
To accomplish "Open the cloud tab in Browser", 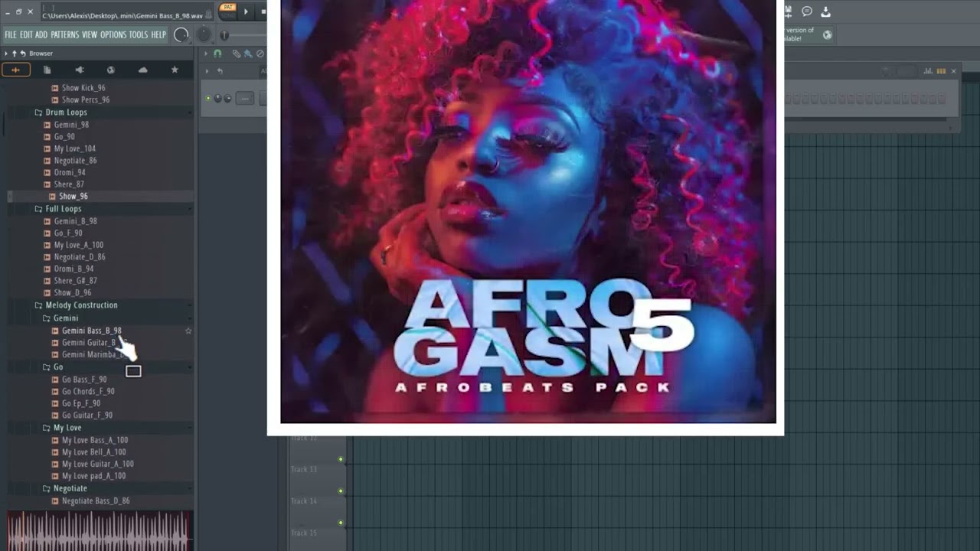I will tap(143, 70).
